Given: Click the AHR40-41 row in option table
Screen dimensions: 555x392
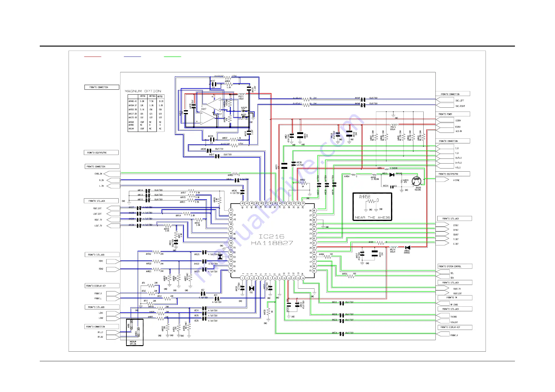Looking at the screenshot, I should click(146, 101).
